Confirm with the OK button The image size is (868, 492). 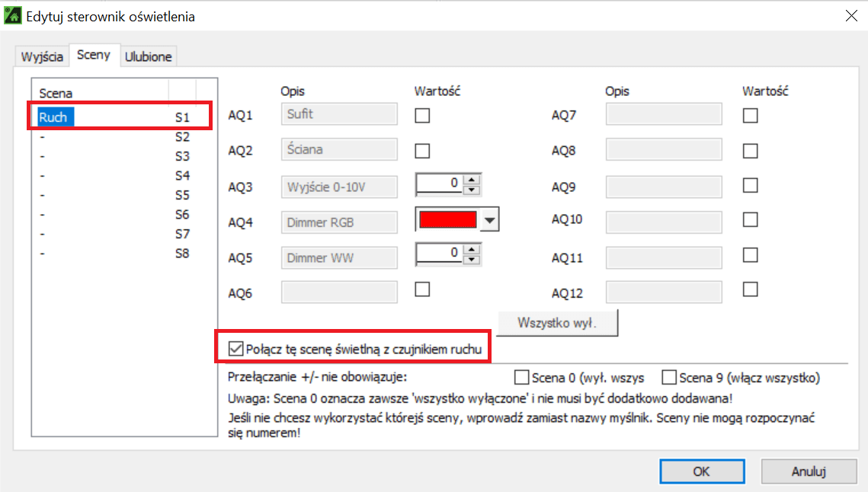[x=701, y=471]
